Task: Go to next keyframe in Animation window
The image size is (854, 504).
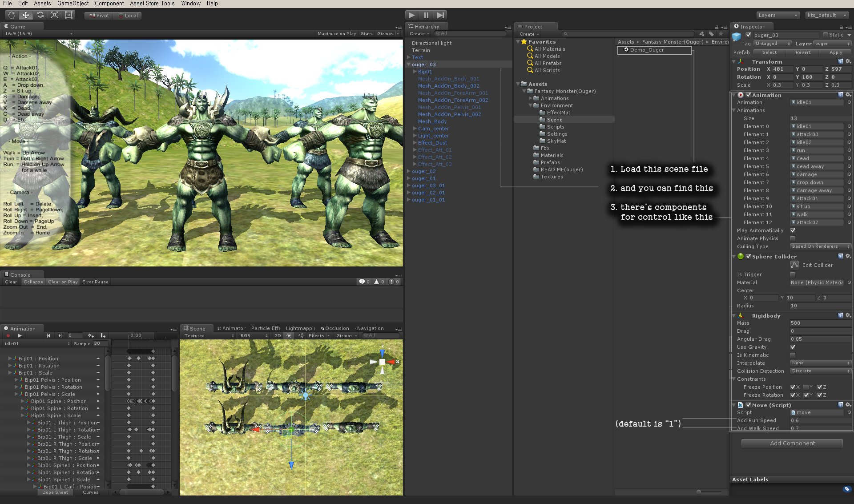Action: 60,336
